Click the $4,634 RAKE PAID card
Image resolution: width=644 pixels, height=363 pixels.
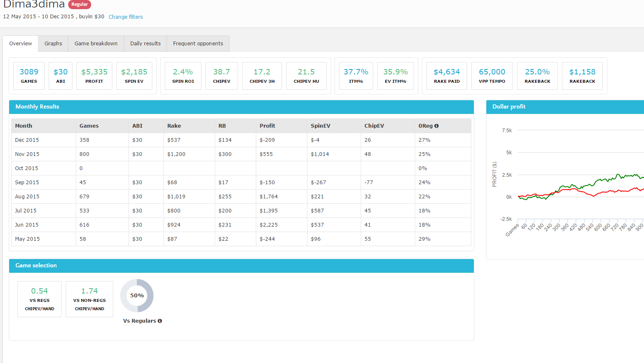pyautogui.click(x=447, y=76)
